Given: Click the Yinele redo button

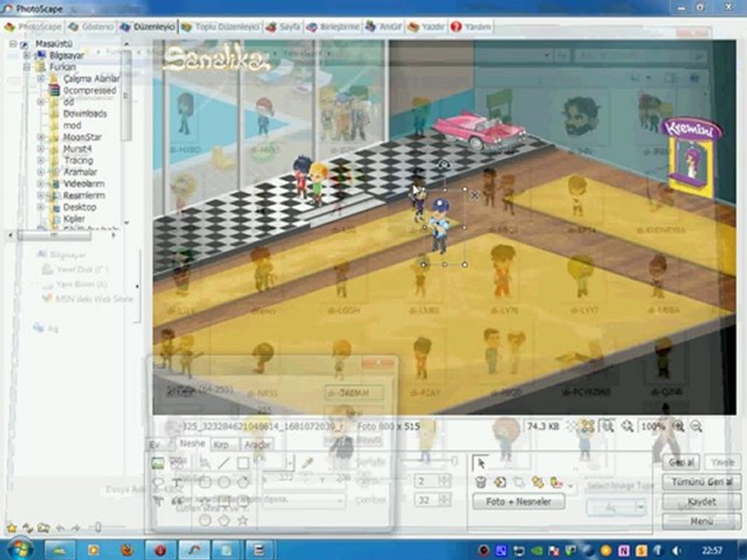Looking at the screenshot, I should pyautogui.click(x=722, y=462).
